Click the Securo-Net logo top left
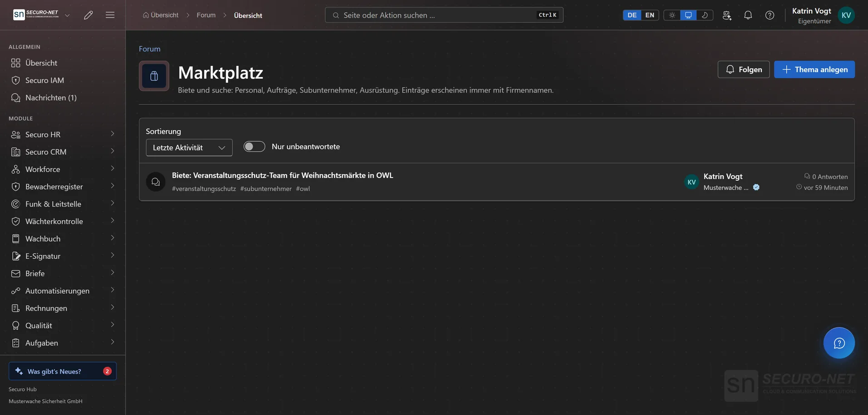The height and width of the screenshot is (415, 868). click(36, 15)
